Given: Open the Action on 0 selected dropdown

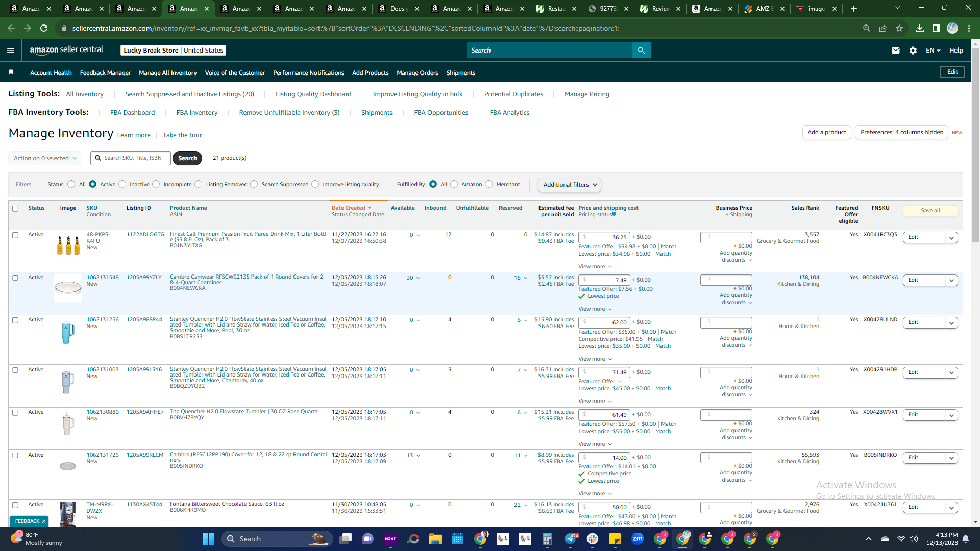Looking at the screenshot, I should pos(45,158).
